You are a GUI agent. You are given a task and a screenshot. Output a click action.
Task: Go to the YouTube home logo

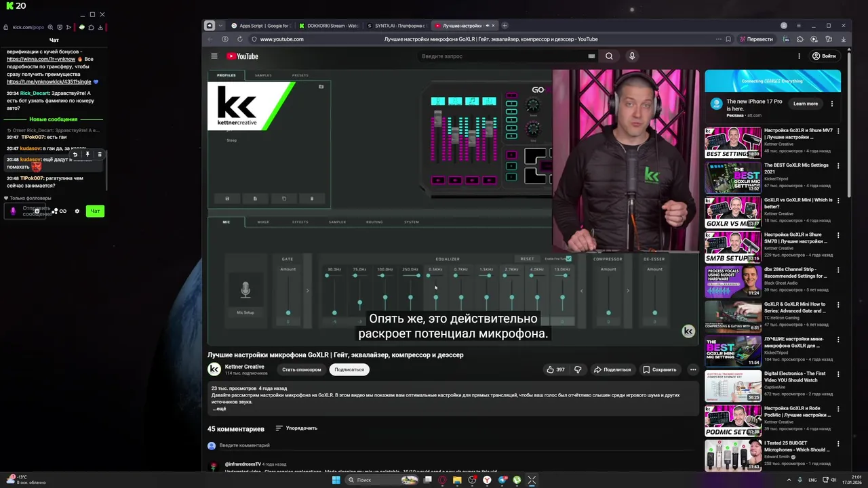(x=242, y=56)
